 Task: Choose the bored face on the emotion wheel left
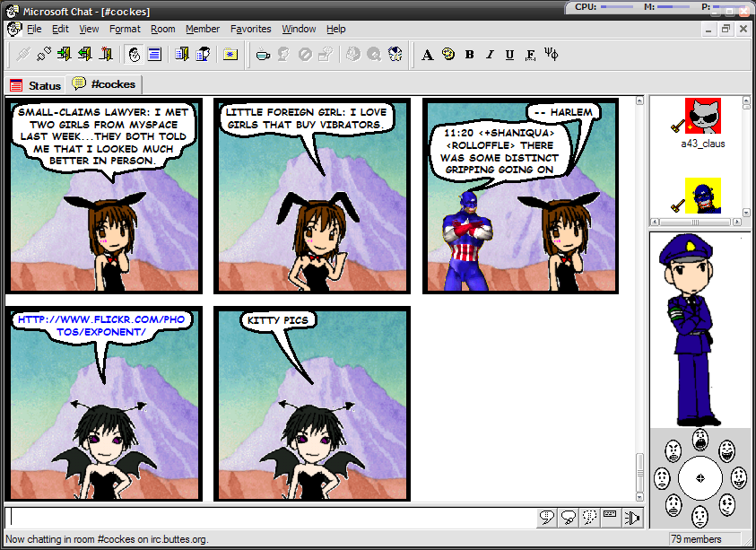click(x=662, y=477)
